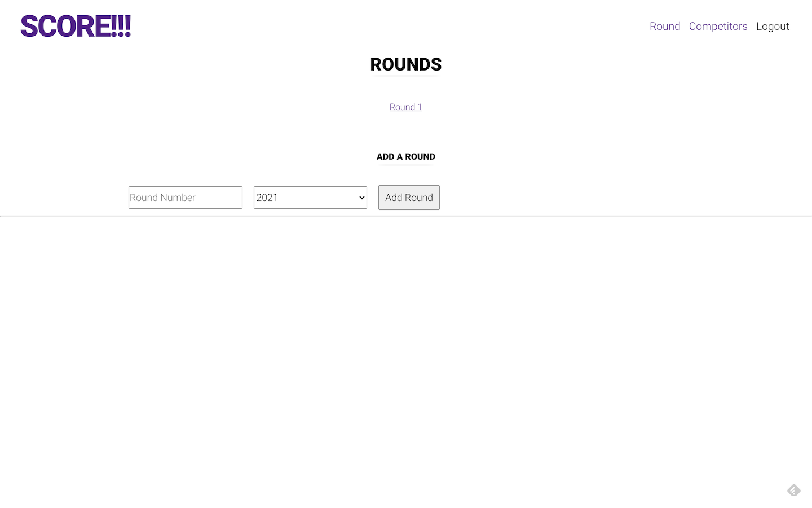Select the ADD A ROUND heading
This screenshot has width=812, height=508.
tap(406, 157)
